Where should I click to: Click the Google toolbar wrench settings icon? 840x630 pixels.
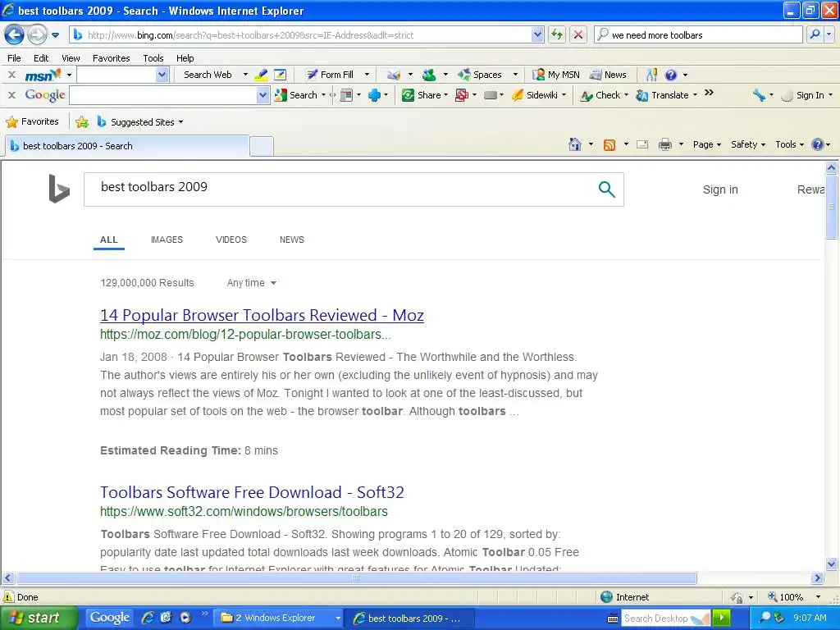[x=759, y=95]
